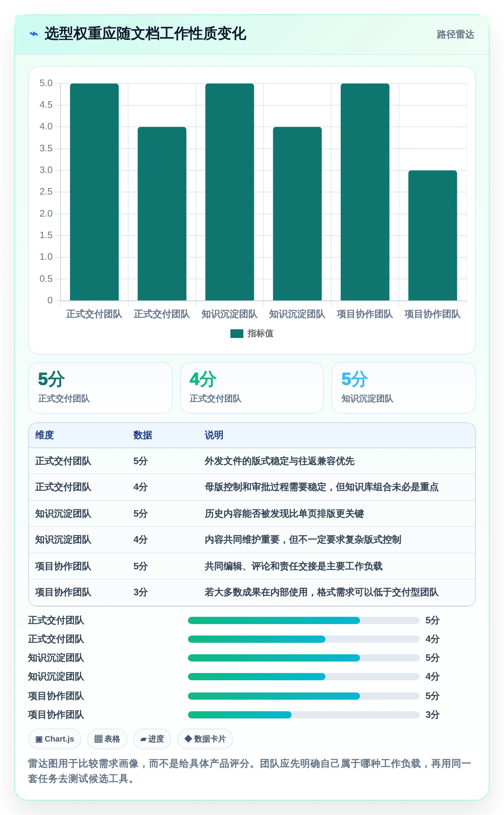Viewport: 504px width, 815px height.
Task: Select the 知识沉淀团队 bar reaching 5.0
Action: (230, 192)
